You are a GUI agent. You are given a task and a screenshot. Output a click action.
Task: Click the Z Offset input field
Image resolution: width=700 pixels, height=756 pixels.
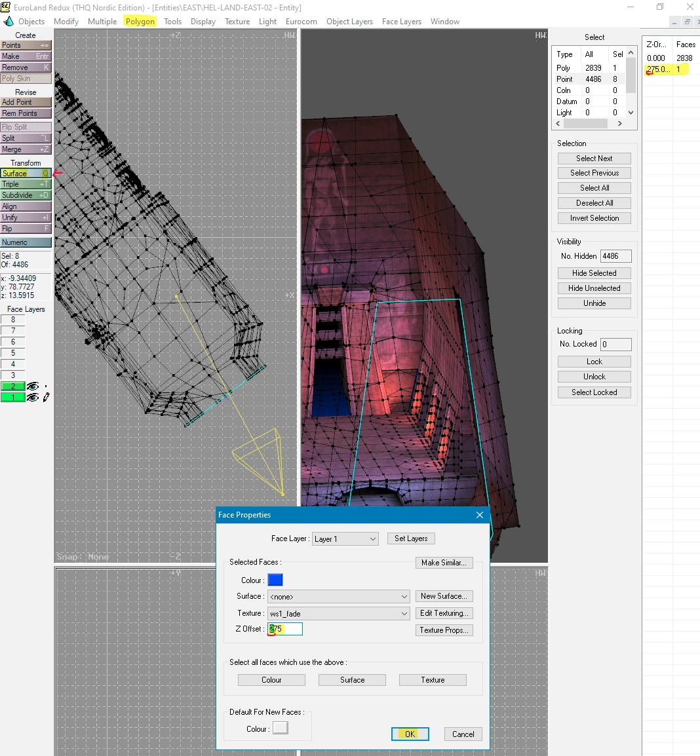pos(285,629)
